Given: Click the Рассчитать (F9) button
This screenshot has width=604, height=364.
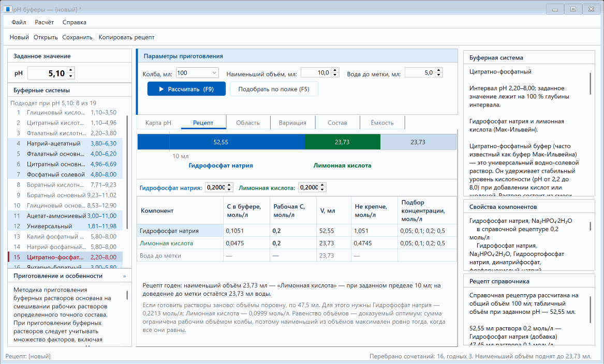Looking at the screenshot, I should coord(186,89).
